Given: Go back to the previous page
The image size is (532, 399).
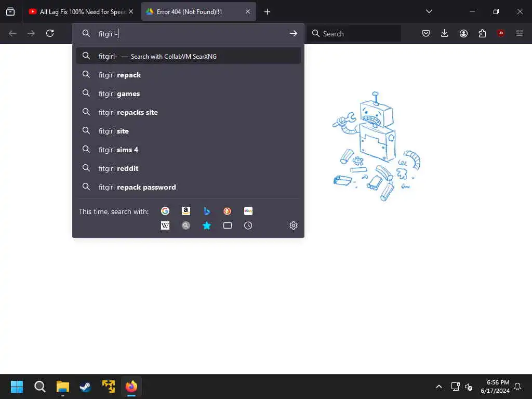Looking at the screenshot, I should point(12,33).
